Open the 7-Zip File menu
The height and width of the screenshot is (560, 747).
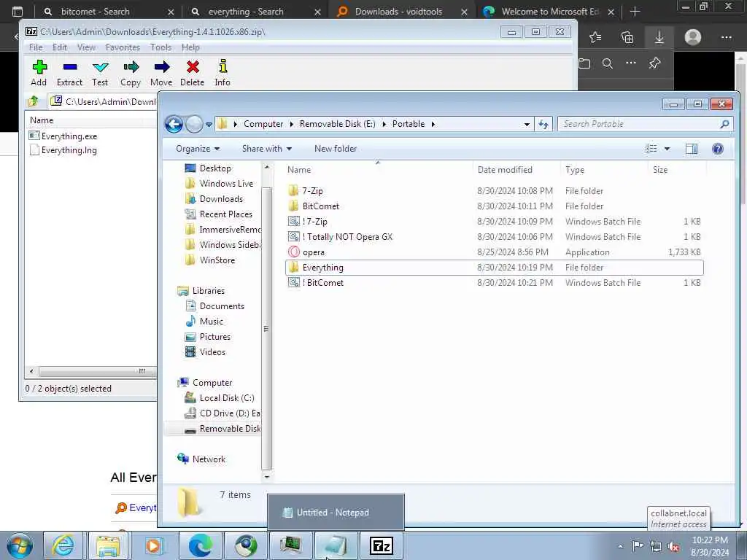[36, 47]
